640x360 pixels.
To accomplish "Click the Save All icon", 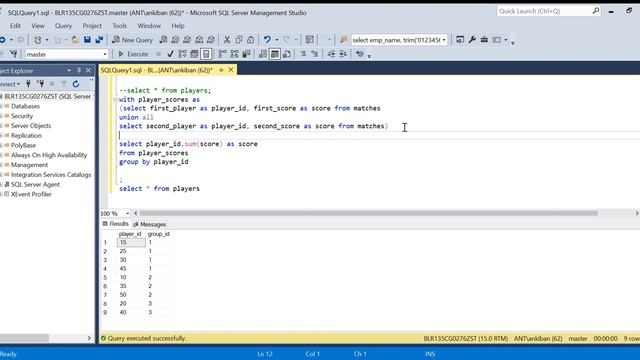I will coord(99,40).
